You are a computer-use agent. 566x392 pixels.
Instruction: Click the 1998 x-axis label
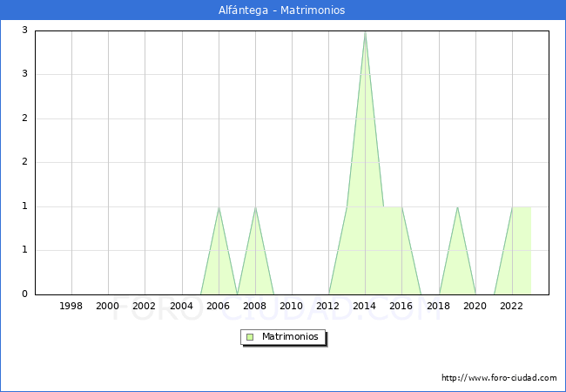click(71, 306)
